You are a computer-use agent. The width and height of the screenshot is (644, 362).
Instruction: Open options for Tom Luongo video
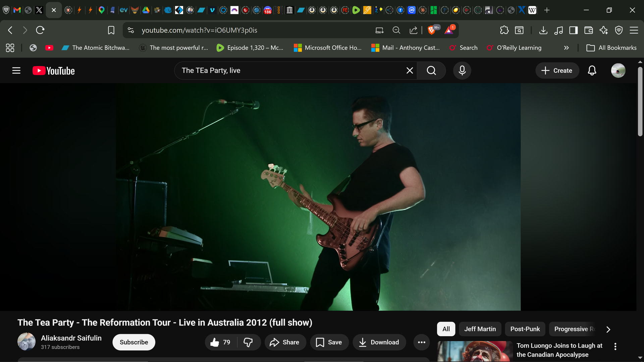615,346
